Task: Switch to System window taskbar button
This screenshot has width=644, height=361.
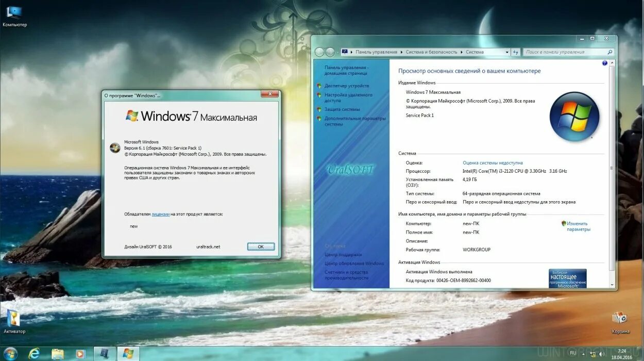Action: click(105, 354)
